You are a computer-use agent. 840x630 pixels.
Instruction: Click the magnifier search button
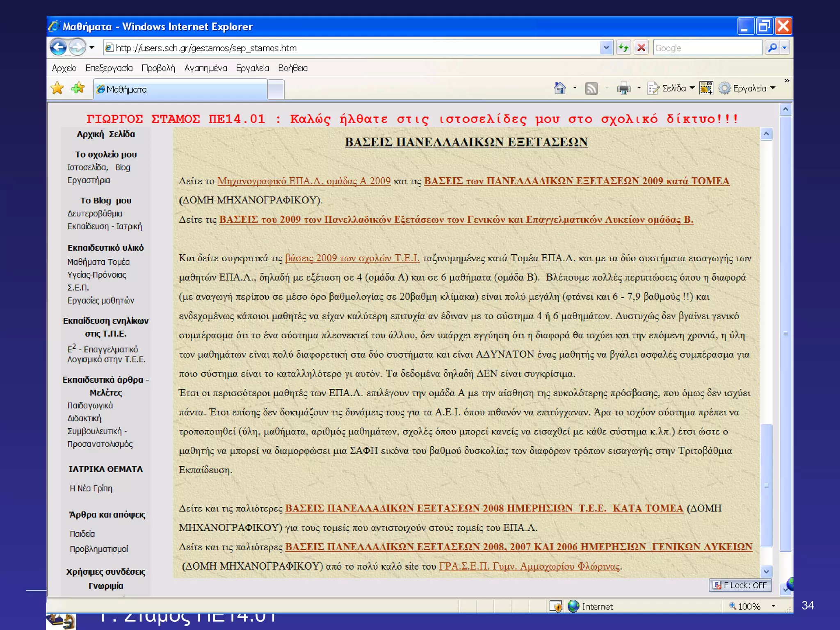[x=772, y=48]
